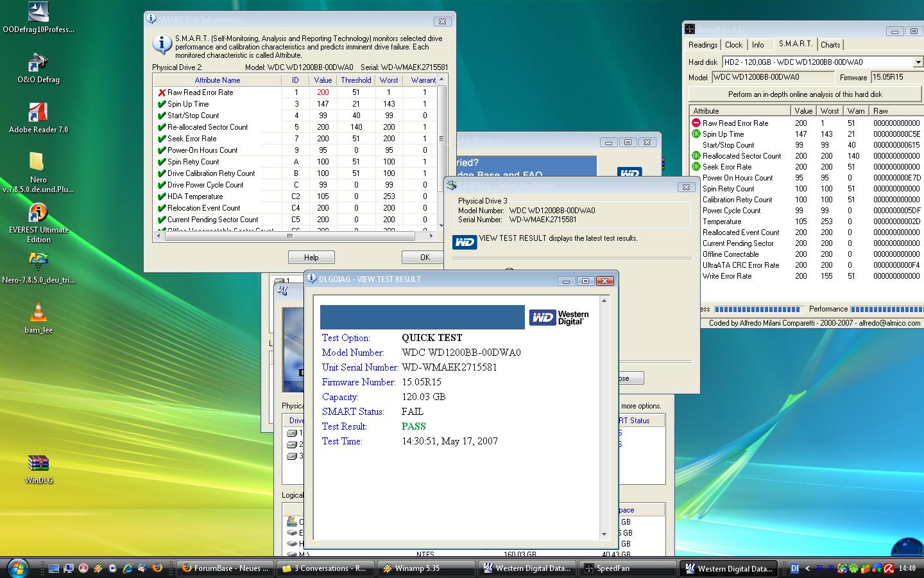Click the Attribute Name column header
The height and width of the screenshot is (578, 924).
point(217,80)
